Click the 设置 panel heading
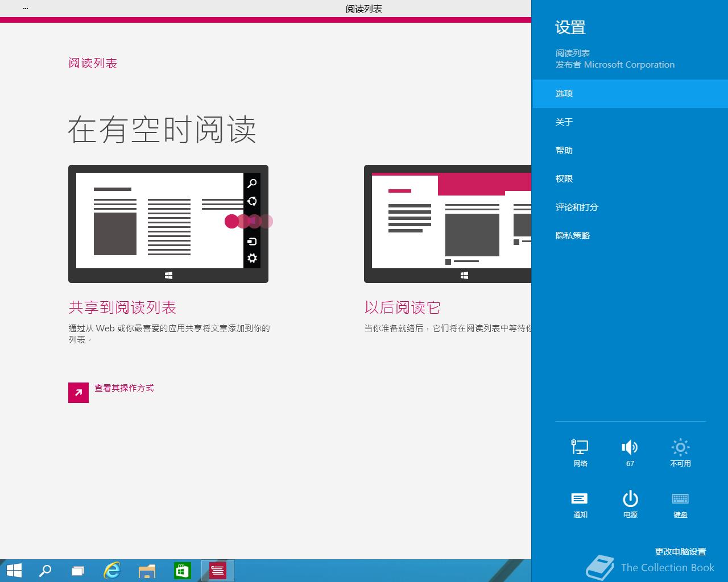 click(570, 27)
